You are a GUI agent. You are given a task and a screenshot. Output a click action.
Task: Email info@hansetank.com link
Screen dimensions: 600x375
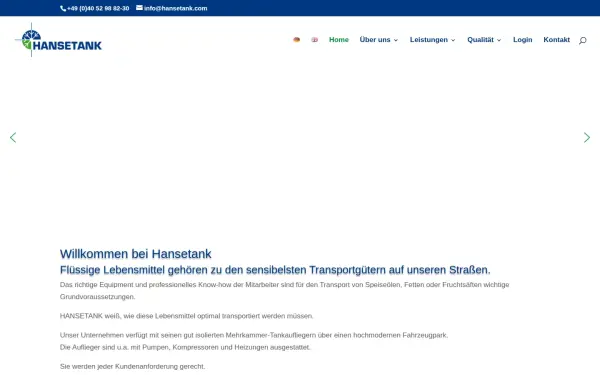point(176,8)
